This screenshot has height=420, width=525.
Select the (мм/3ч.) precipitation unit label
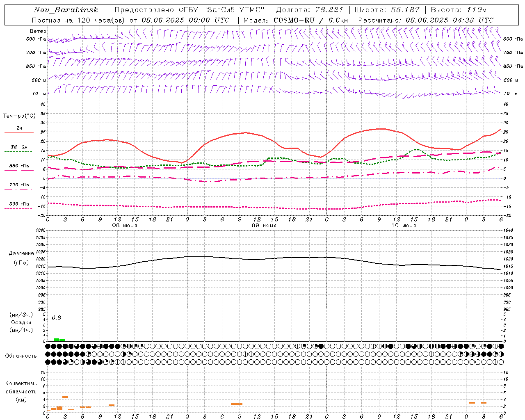[x=21, y=315]
